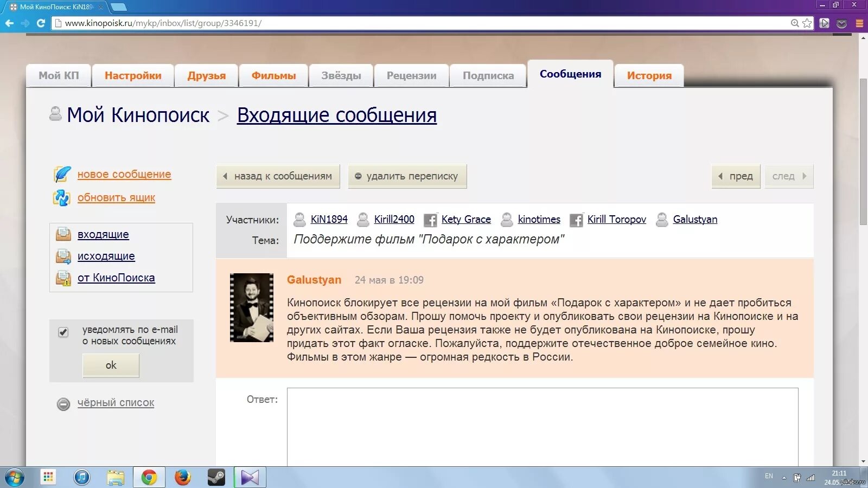
Task: Click the blacklist minus circle icon
Action: [x=63, y=404]
